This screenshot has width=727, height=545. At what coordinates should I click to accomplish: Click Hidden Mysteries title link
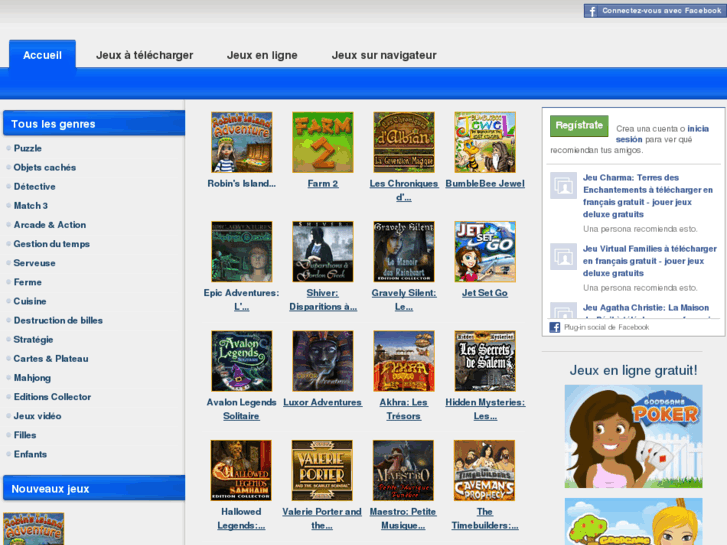(485, 409)
